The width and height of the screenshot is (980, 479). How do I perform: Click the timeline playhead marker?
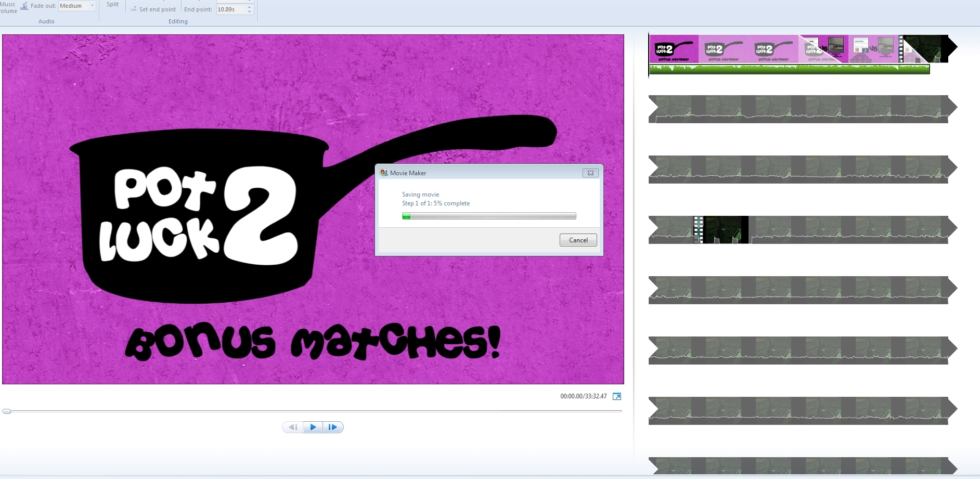click(x=649, y=55)
